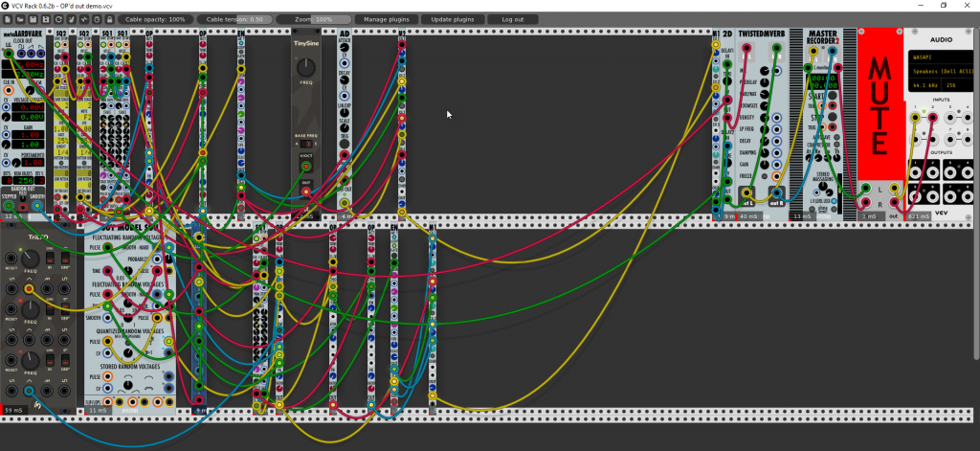Toggle the power meter toolbar icon
Viewport: 980px width, 451px height.
[x=84, y=19]
